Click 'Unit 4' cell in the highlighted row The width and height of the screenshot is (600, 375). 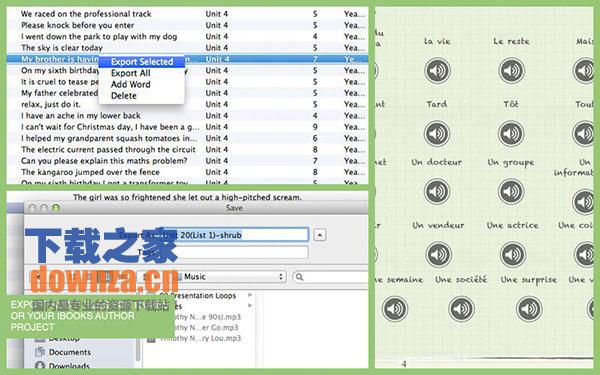[217, 59]
